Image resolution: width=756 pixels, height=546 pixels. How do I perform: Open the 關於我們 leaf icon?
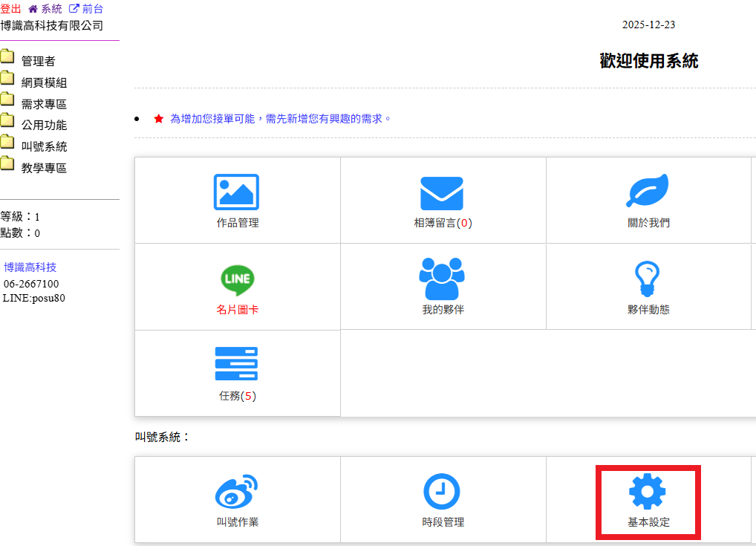point(648,192)
